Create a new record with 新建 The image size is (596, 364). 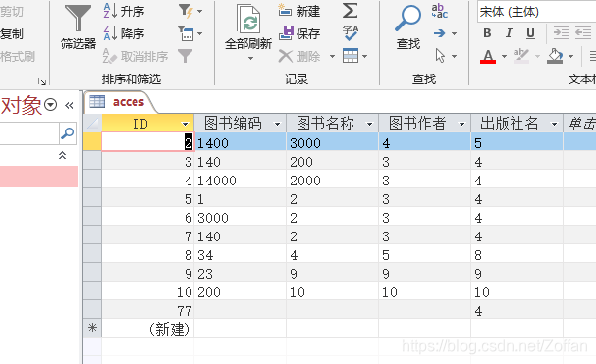pos(299,11)
